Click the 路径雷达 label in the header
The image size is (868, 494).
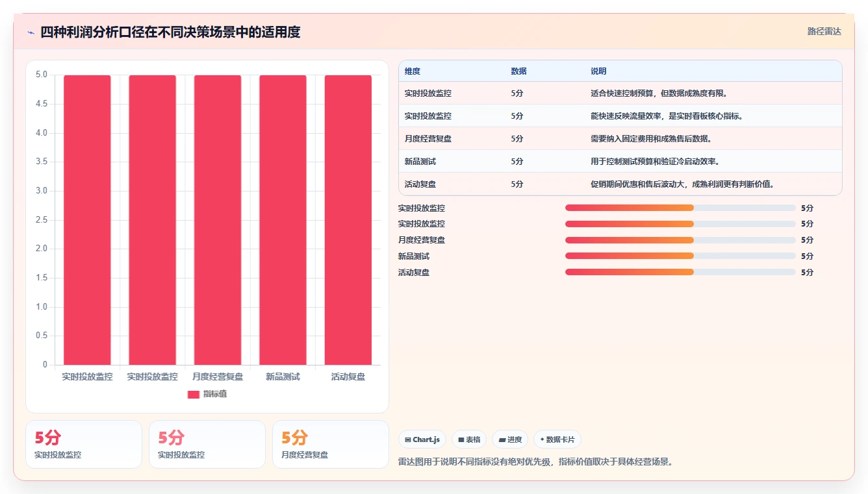[x=824, y=31]
